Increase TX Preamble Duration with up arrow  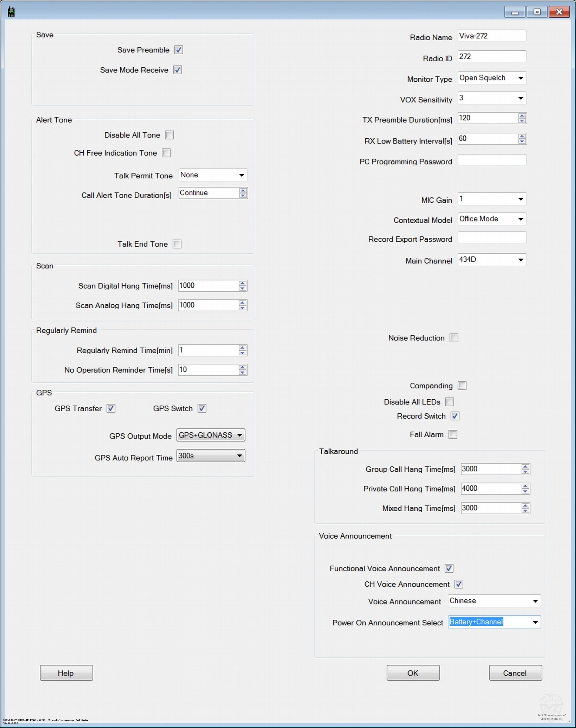coord(522,116)
